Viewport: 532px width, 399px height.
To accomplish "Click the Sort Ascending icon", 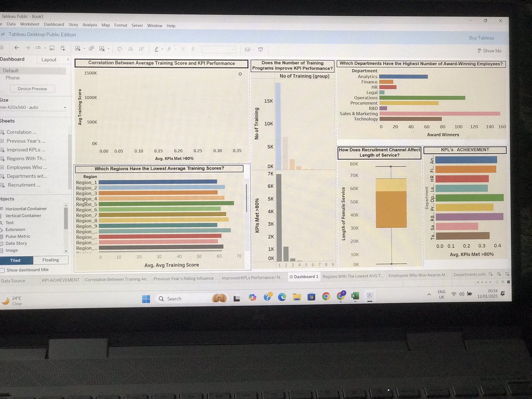I will coord(130,48).
